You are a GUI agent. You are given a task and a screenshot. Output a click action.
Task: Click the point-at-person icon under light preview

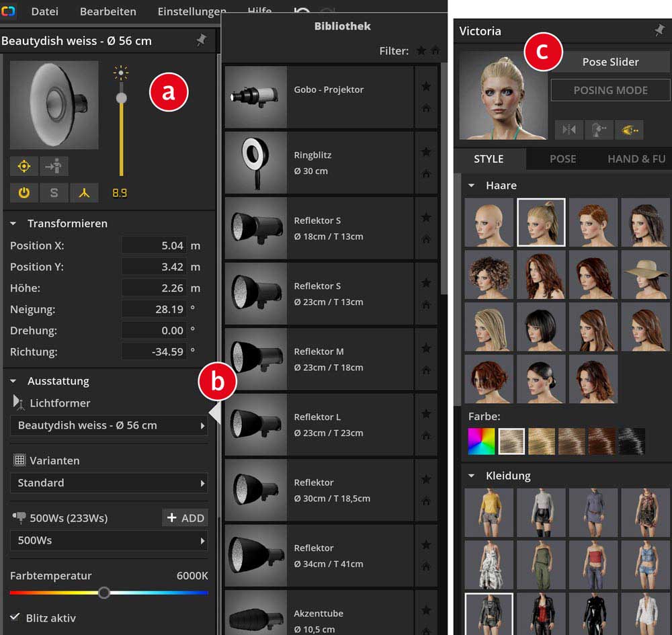coord(54,166)
